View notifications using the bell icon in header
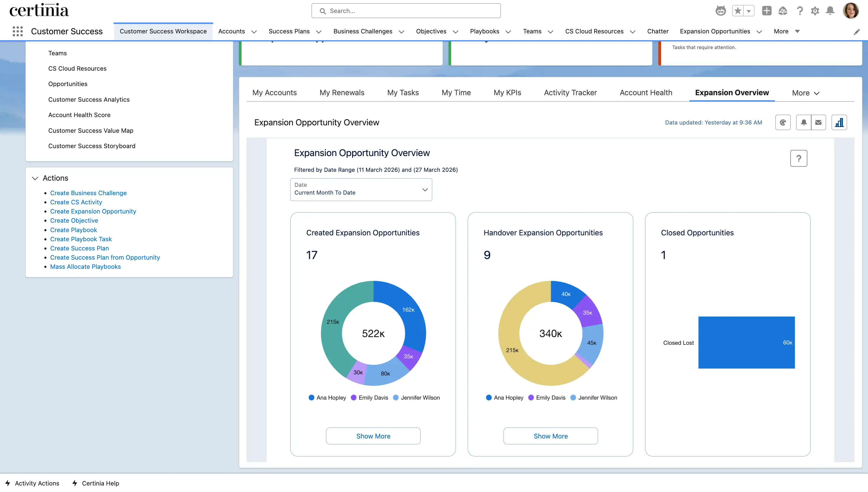The height and width of the screenshot is (492, 868). [831, 10]
